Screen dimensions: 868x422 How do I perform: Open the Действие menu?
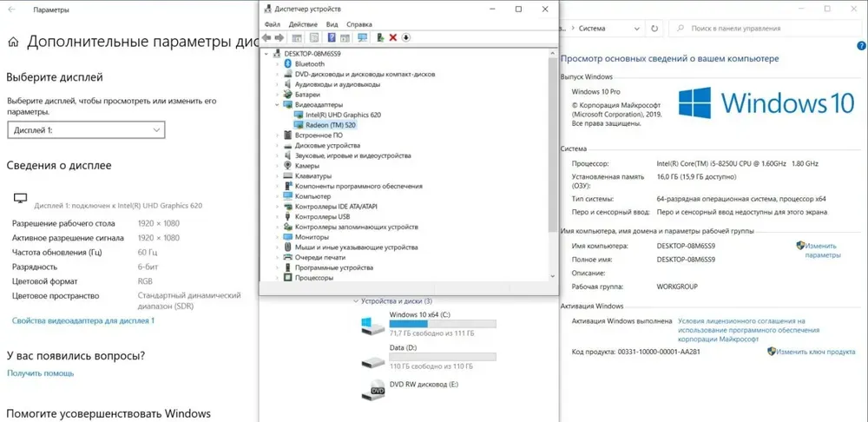pyautogui.click(x=303, y=24)
